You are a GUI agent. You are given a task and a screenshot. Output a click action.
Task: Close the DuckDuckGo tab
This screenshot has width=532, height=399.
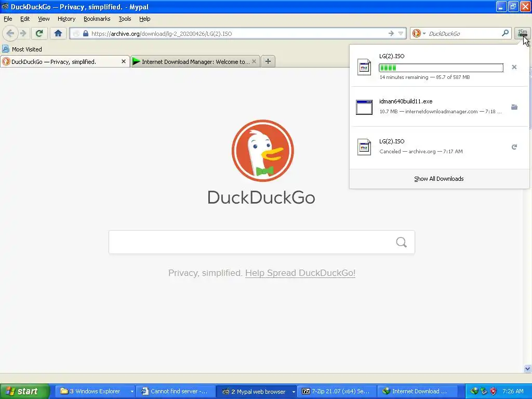(x=124, y=61)
